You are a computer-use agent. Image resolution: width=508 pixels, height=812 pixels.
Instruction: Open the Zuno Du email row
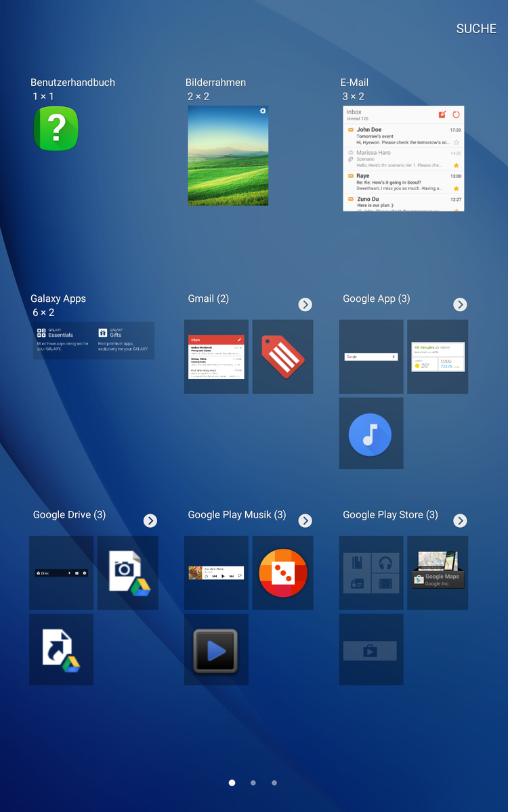tap(404, 203)
